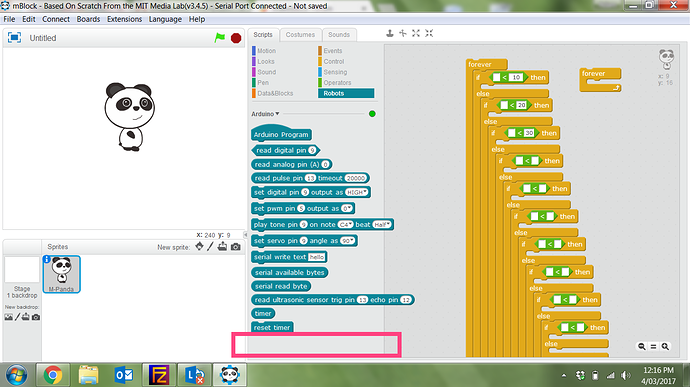Open the beat Half dropdown in play tone block
The width and height of the screenshot is (690, 387).
pos(382,225)
